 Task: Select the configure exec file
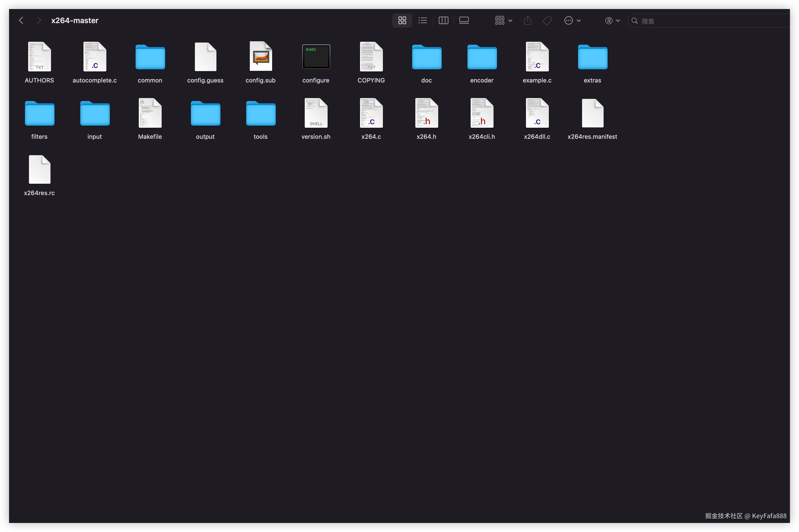point(316,57)
